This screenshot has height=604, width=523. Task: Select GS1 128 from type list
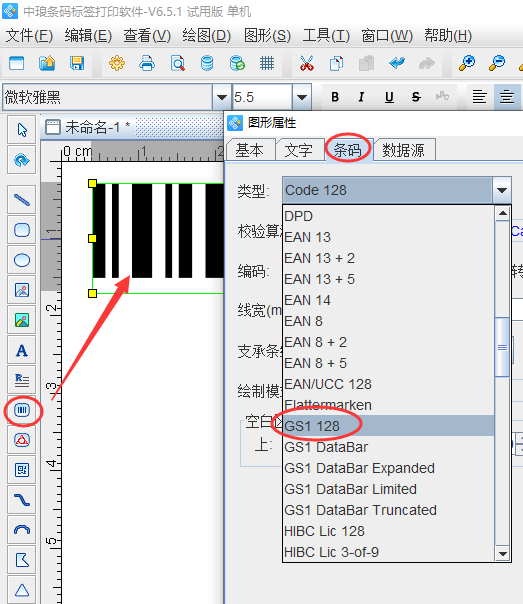click(389, 426)
